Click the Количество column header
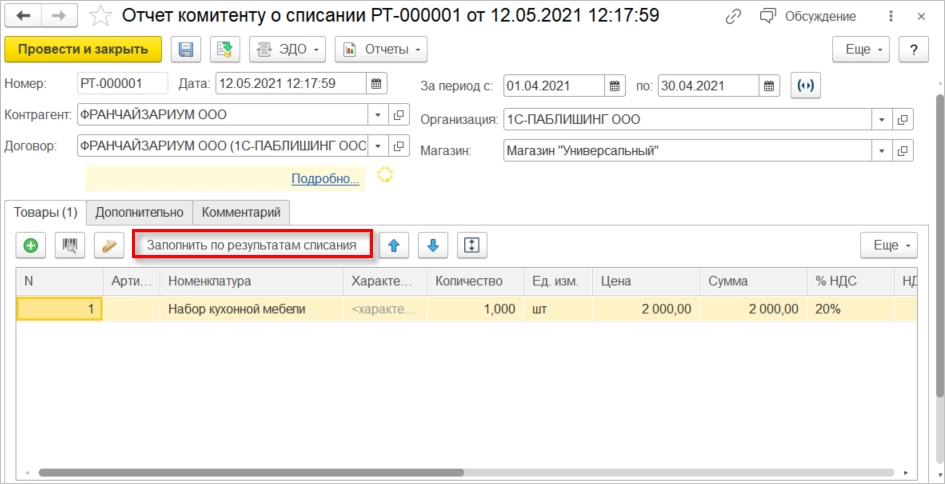Viewport: 945px width, 484px height. click(x=476, y=281)
